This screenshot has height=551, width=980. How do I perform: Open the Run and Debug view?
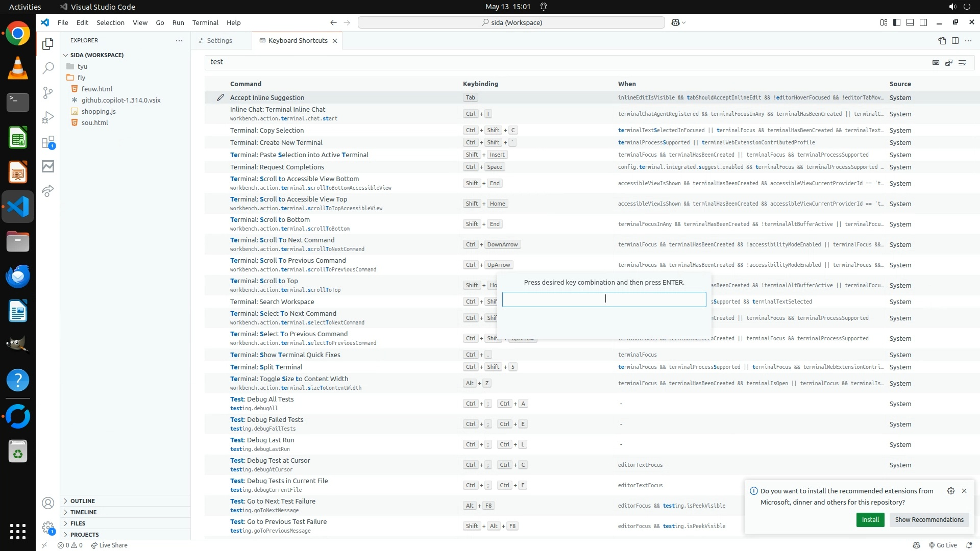pos(47,118)
